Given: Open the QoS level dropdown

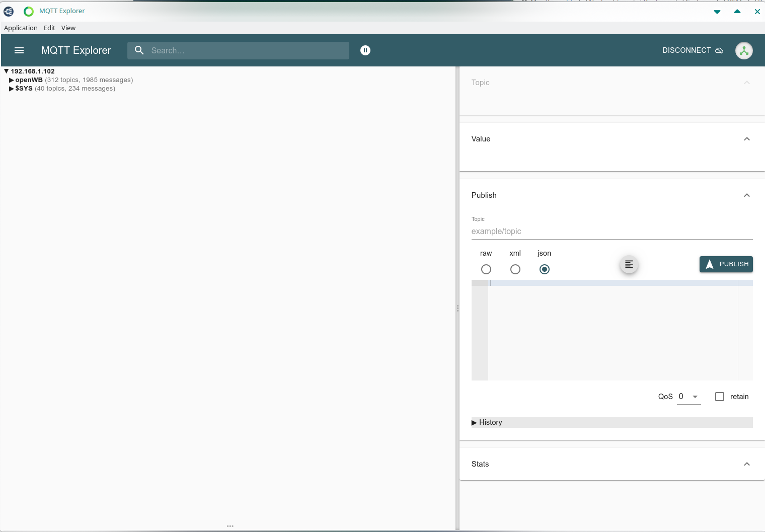Looking at the screenshot, I should (688, 397).
